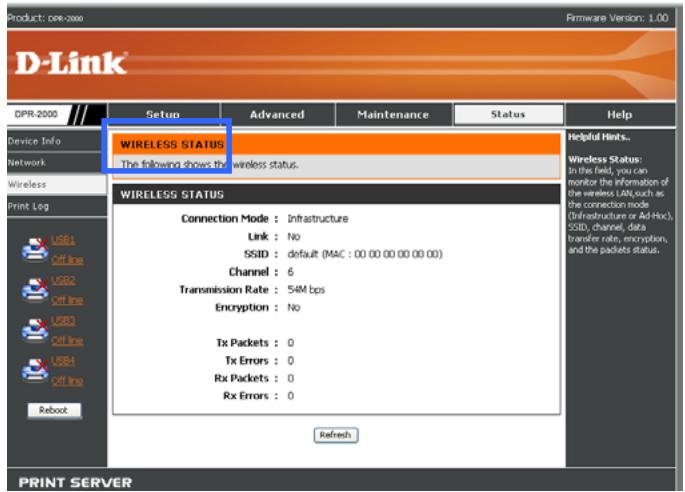Click the Off line link under USB2
Screen dimensions: 685x492
(x=67, y=300)
